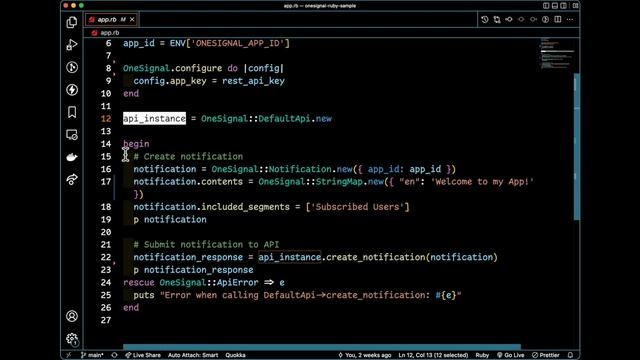Click the lightning bolt activity bar icon
This screenshot has width=640, height=360.
pyautogui.click(x=72, y=89)
